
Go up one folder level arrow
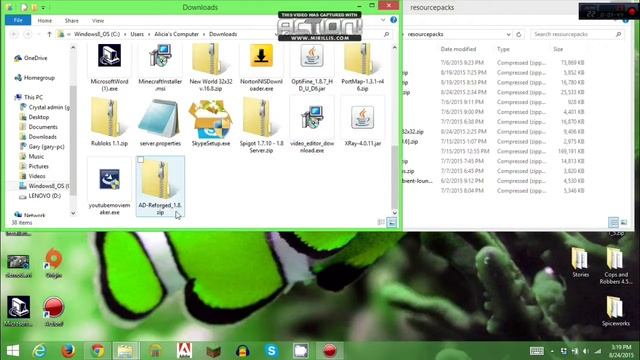click(x=49, y=34)
